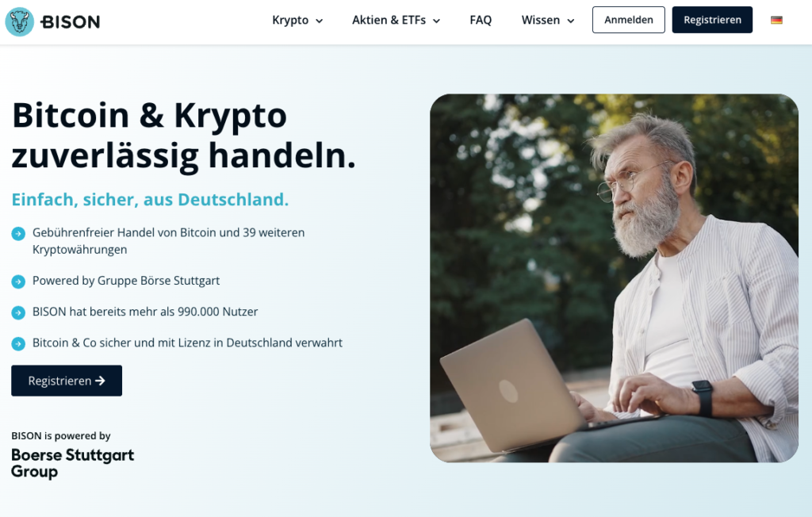Click the Bitcoin & Krypto zuverlässig handeln headline
Screen dimensions: 812x517
coord(184,136)
